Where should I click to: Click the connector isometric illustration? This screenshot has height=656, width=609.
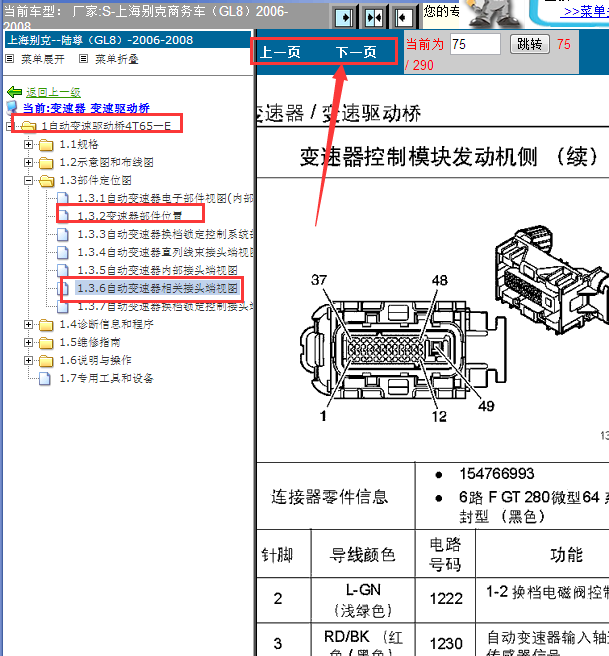point(552,279)
